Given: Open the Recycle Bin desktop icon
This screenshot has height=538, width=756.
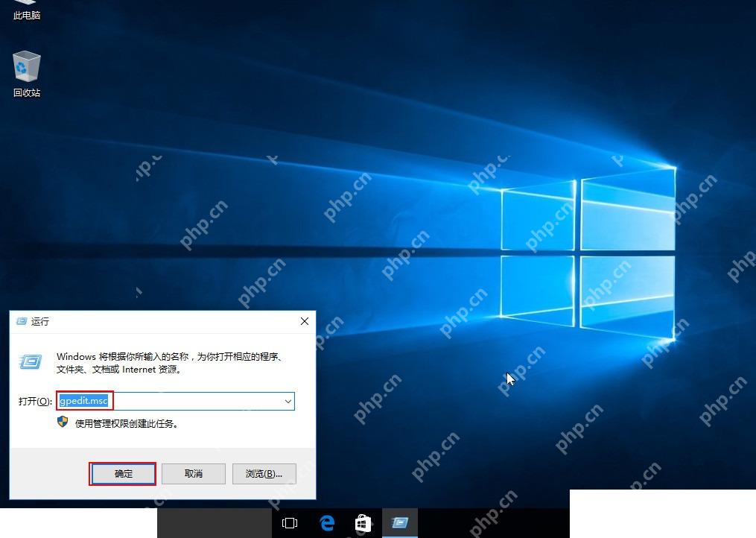Looking at the screenshot, I should (x=27, y=74).
